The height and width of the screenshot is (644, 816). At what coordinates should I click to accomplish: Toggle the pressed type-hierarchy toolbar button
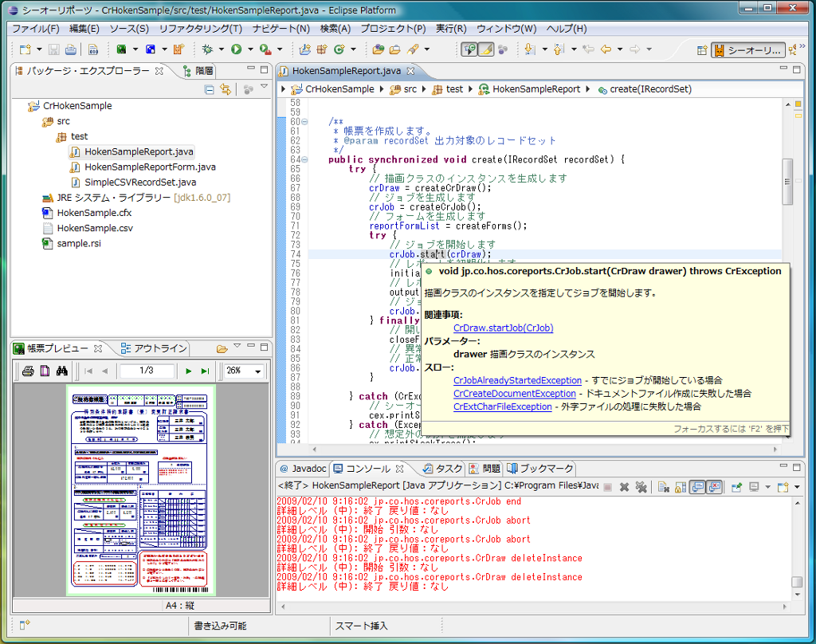(x=469, y=49)
